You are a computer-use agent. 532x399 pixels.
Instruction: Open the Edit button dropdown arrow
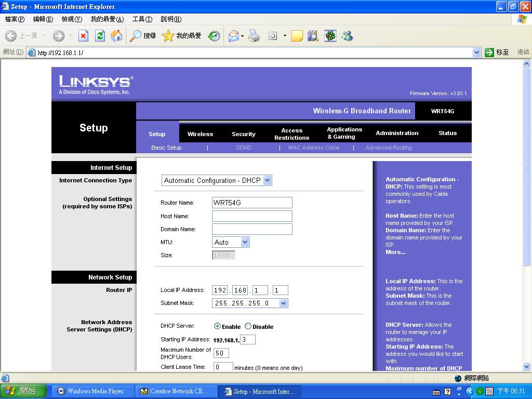[285, 36]
